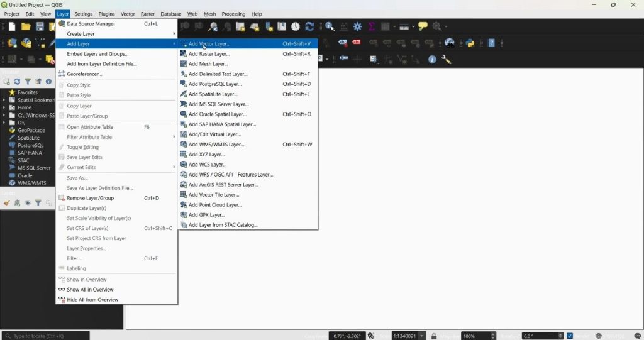Click Filter Legend funnel icon in Layers panel
Viewport: 644px width, 340px height.
38,203
